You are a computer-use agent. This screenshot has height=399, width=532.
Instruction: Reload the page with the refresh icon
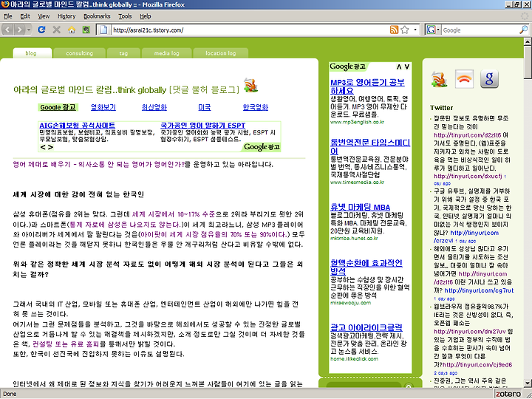[x=41, y=30]
